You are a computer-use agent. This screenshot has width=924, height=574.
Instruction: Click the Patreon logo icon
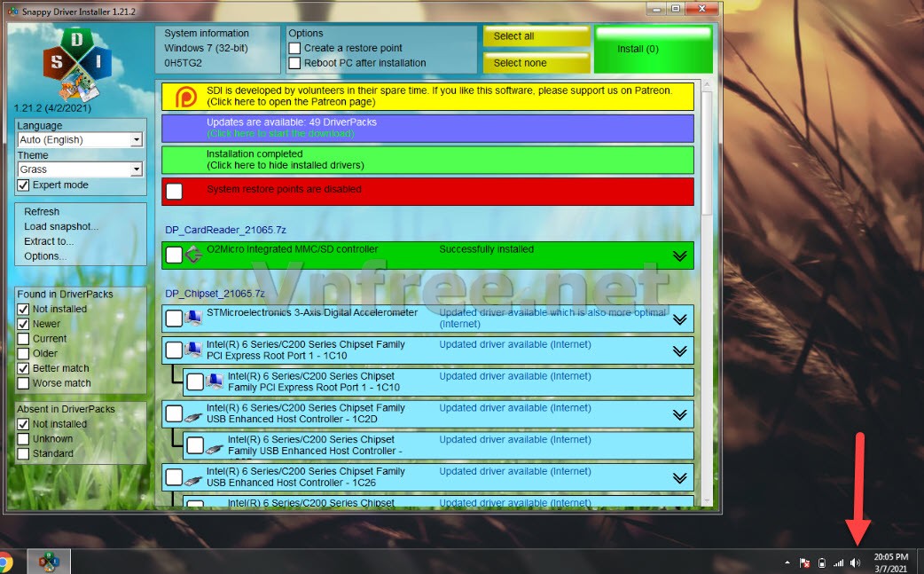186,97
